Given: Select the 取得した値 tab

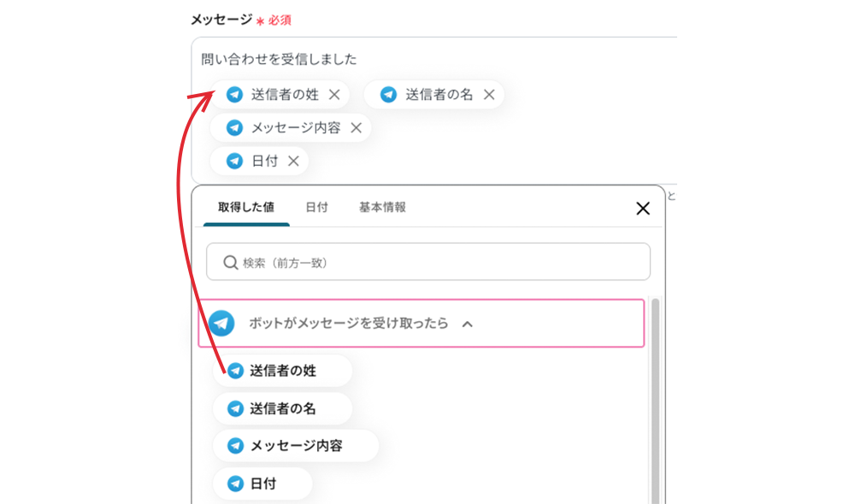Looking at the screenshot, I should click(246, 208).
